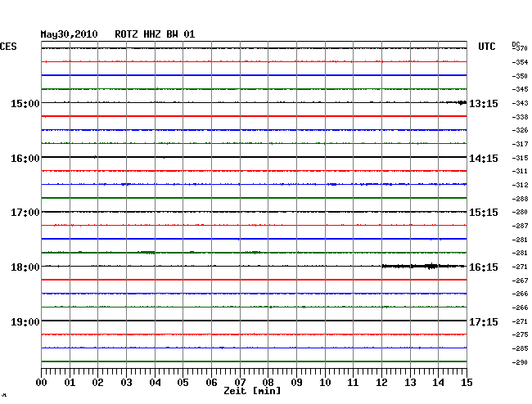532x404 pixels.
Task: Click the DC offset value -285
Action: tap(520, 348)
